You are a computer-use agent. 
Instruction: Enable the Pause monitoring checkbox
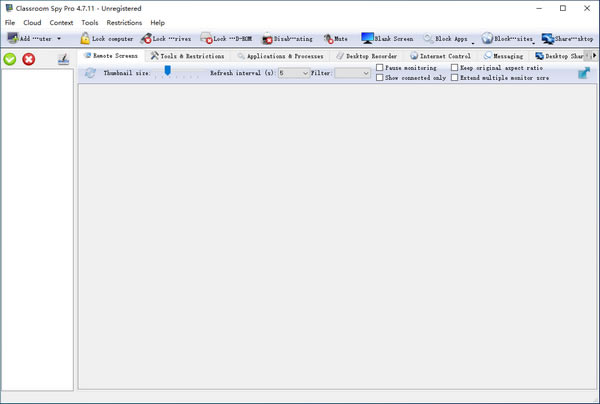click(x=380, y=68)
